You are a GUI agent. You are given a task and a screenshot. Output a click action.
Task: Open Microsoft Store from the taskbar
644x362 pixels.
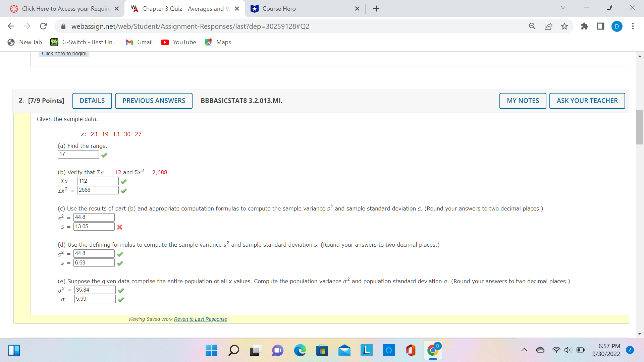click(322, 351)
